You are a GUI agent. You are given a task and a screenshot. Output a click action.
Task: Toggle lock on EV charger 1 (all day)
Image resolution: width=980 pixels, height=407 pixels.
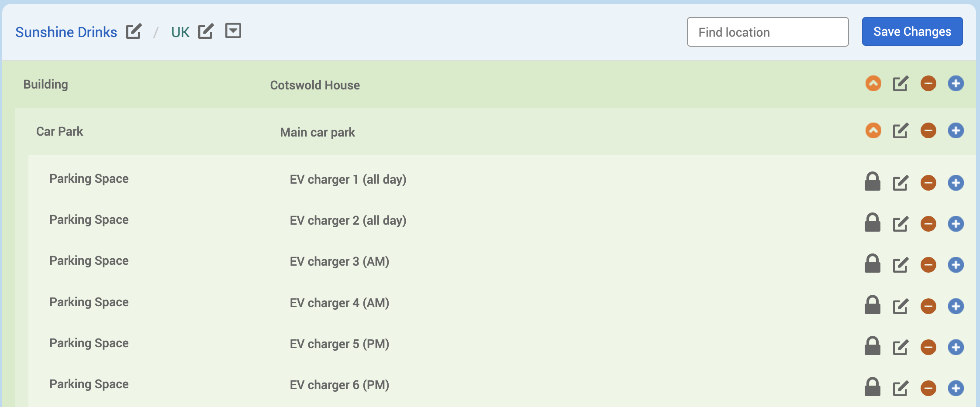click(x=873, y=182)
